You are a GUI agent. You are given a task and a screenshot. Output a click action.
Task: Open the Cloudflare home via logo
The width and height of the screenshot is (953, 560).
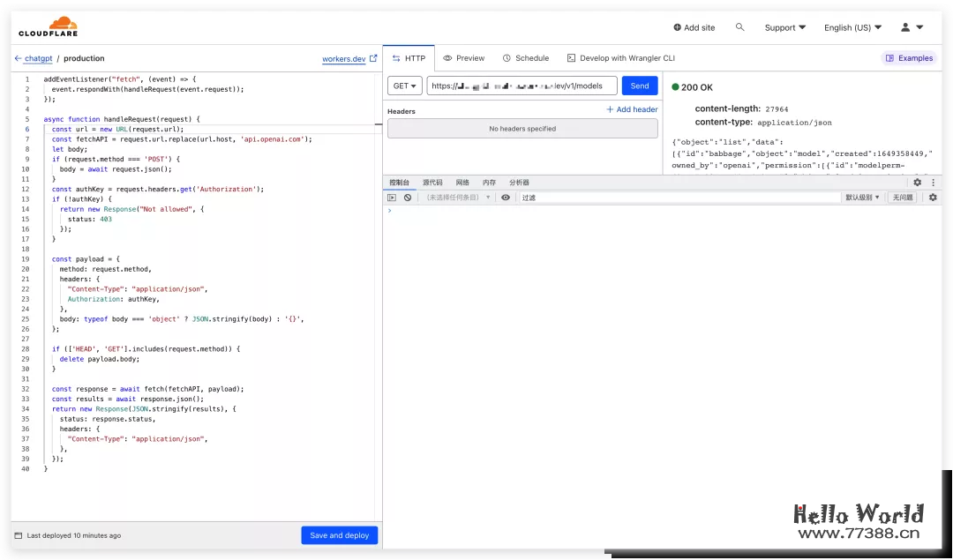click(49, 26)
